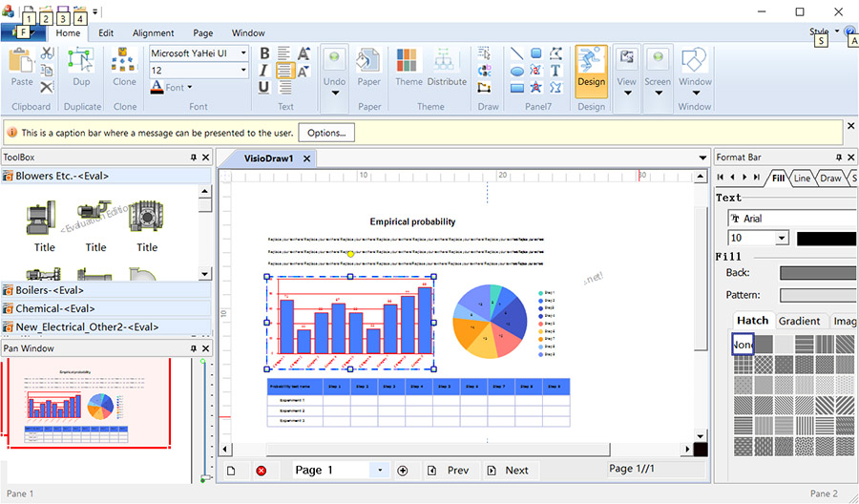Close the VisioDraw1 document tab

(x=306, y=158)
